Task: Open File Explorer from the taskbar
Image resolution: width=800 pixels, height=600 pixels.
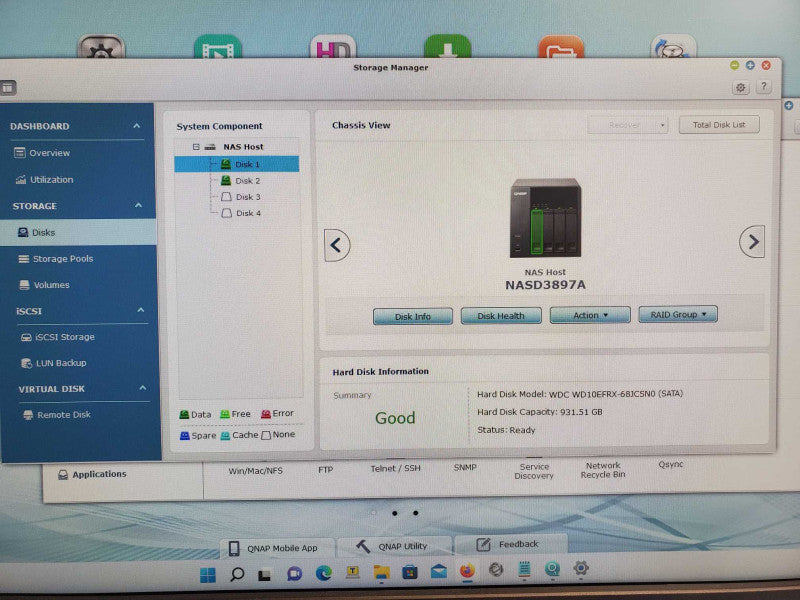Action: point(381,572)
